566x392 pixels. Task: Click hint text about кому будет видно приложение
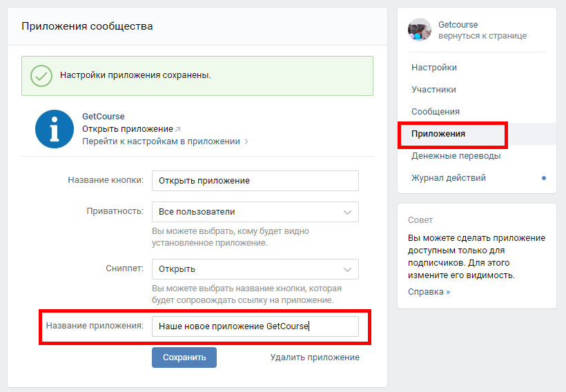[231, 237]
